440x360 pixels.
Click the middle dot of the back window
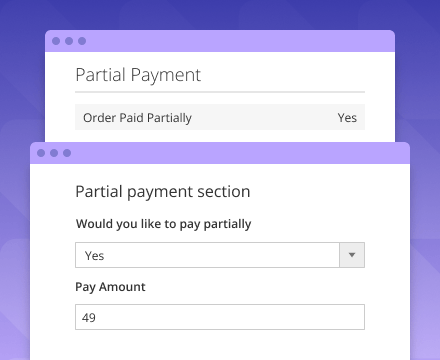pyautogui.click(x=69, y=41)
